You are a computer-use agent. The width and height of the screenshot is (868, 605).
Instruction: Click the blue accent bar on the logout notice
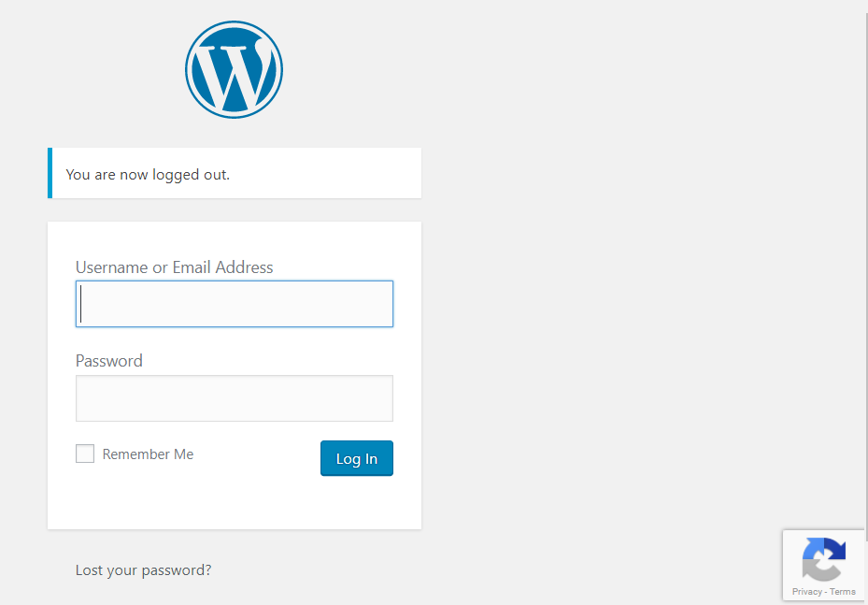50,173
